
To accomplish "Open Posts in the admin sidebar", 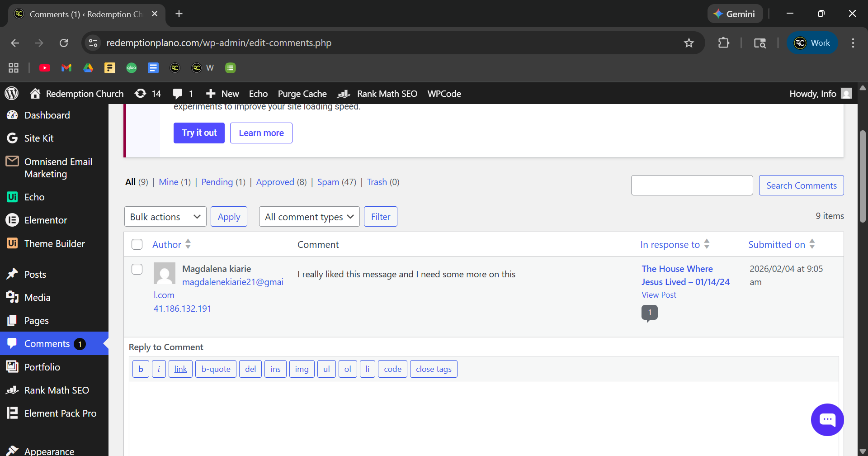I will pyautogui.click(x=35, y=274).
